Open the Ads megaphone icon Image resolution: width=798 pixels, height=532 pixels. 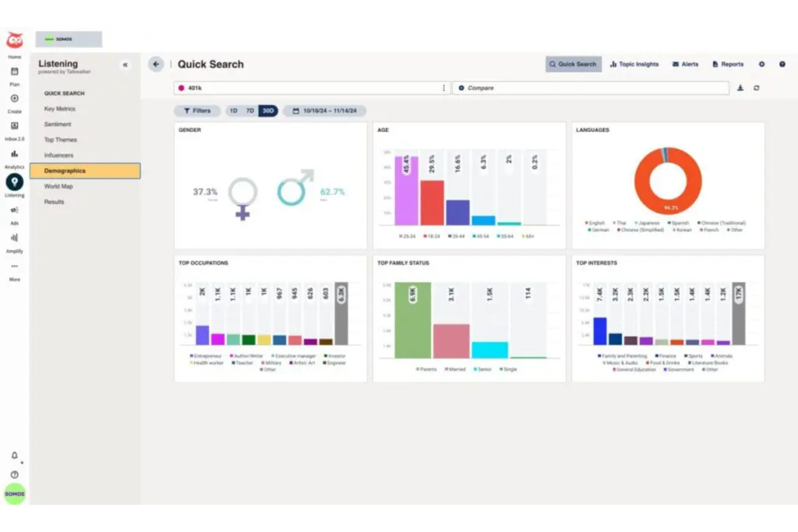[x=15, y=210]
